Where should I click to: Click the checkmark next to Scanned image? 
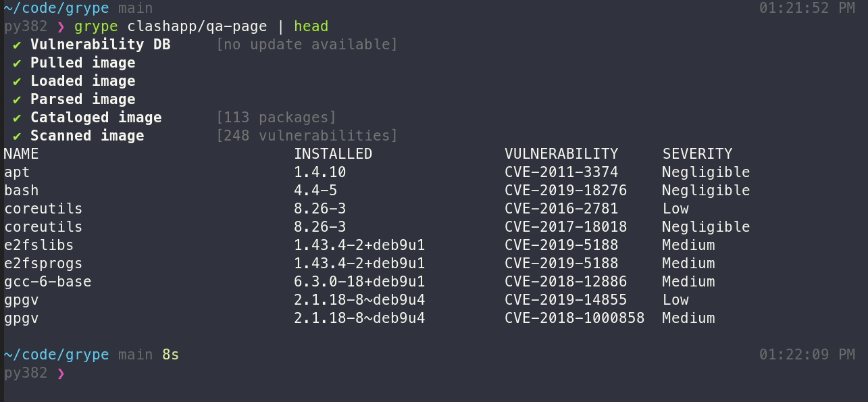pos(17,136)
